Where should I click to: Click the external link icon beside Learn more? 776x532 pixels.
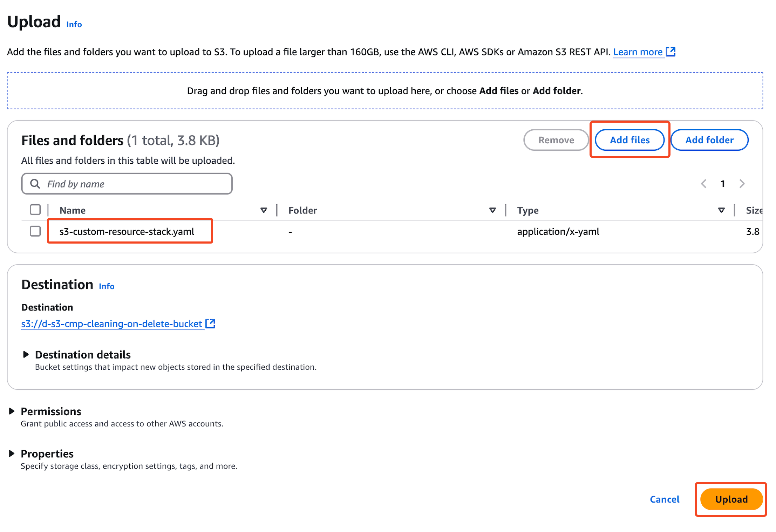(670, 52)
